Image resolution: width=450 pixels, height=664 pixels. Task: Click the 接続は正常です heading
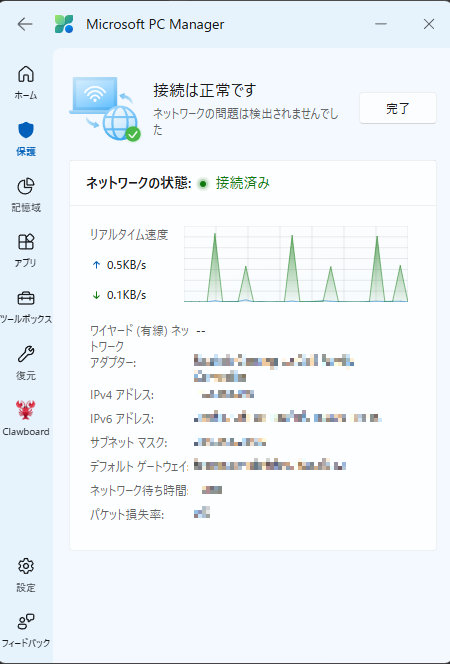[x=205, y=90]
